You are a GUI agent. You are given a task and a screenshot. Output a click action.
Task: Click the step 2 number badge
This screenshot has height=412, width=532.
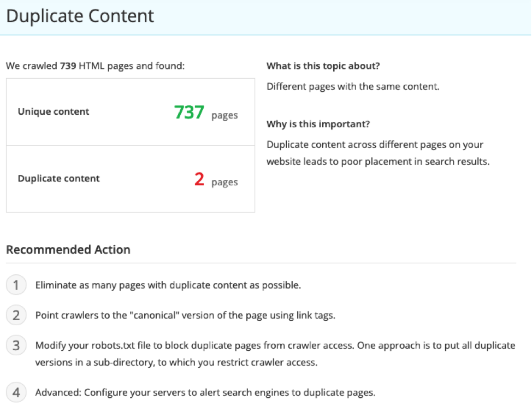click(x=16, y=315)
